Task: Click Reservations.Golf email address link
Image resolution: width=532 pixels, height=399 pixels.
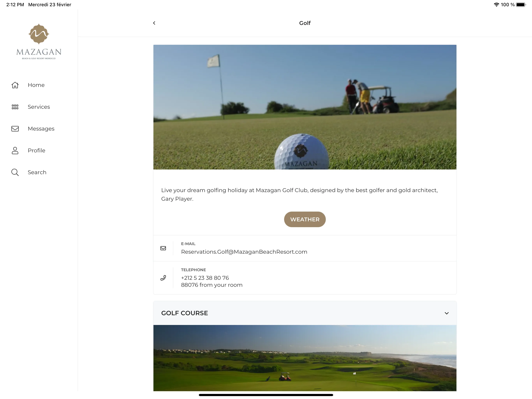Action: pos(244,252)
